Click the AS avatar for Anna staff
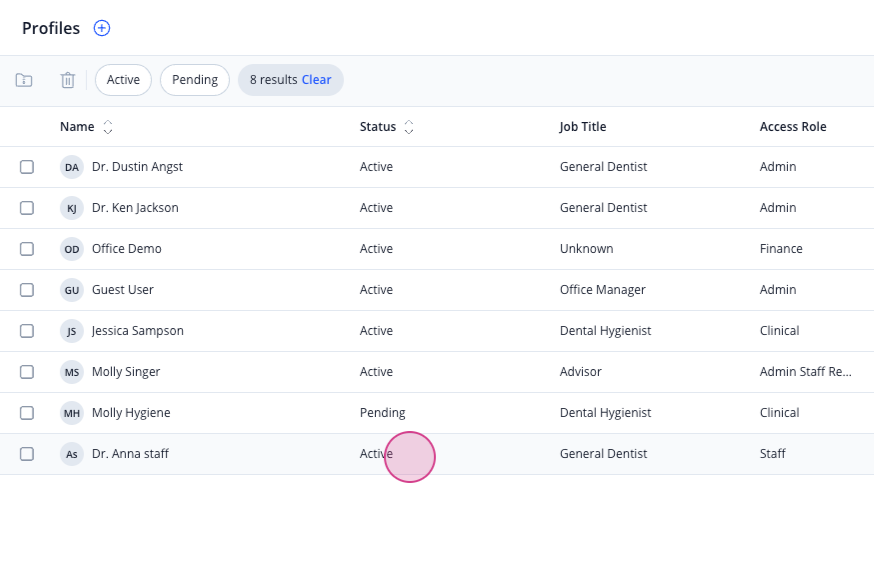The height and width of the screenshot is (573, 874). 72,454
